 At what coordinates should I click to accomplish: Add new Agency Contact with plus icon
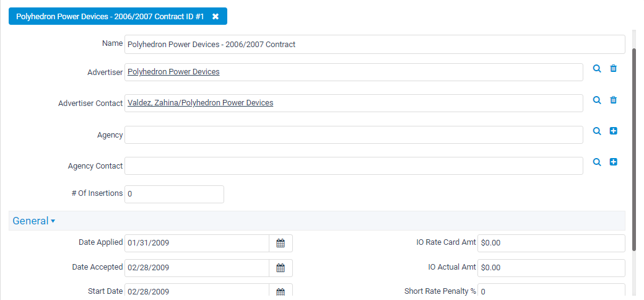[x=613, y=162]
